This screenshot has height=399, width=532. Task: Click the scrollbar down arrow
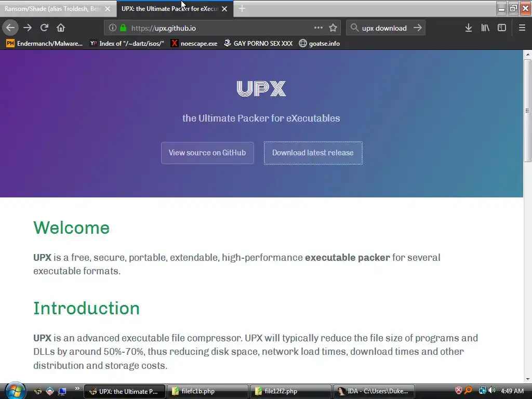point(527,379)
